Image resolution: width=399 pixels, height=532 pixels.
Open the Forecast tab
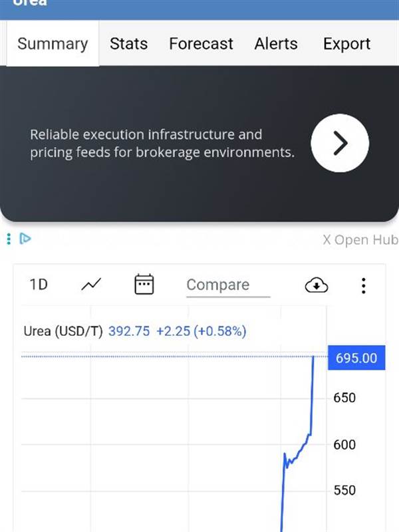(x=201, y=44)
